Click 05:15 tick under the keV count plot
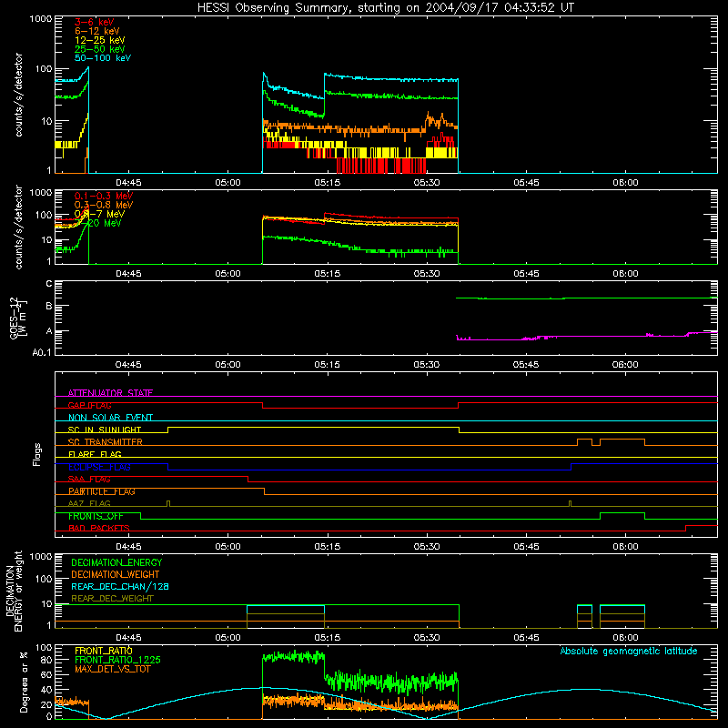 tap(328, 183)
